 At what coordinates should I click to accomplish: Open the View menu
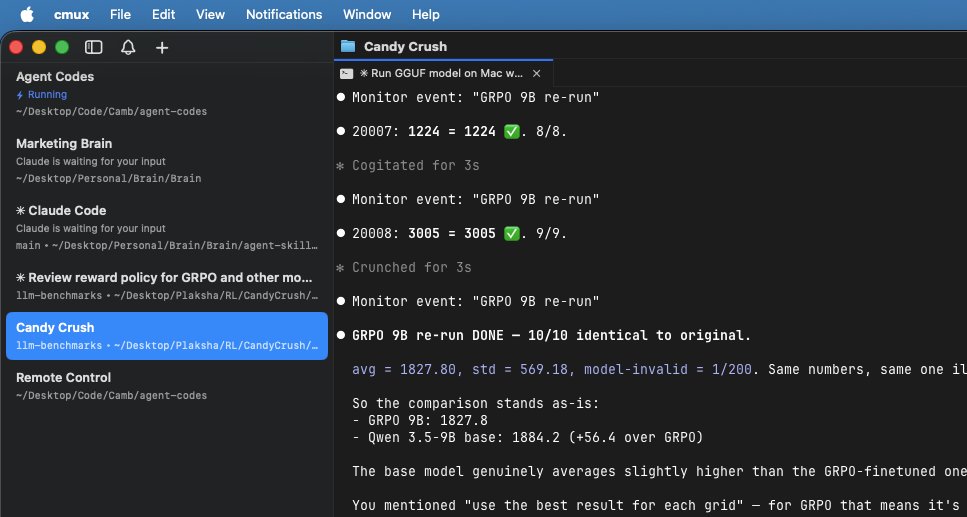coord(210,14)
